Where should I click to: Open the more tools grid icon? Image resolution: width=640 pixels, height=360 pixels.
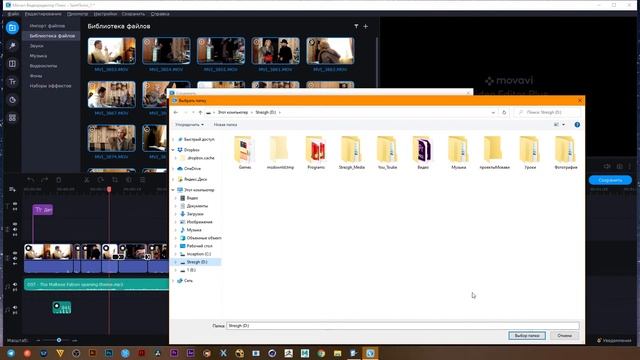tap(12, 118)
